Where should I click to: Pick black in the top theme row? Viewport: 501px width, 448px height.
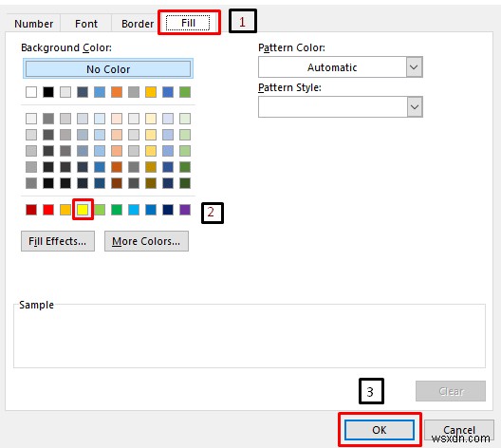click(48, 92)
